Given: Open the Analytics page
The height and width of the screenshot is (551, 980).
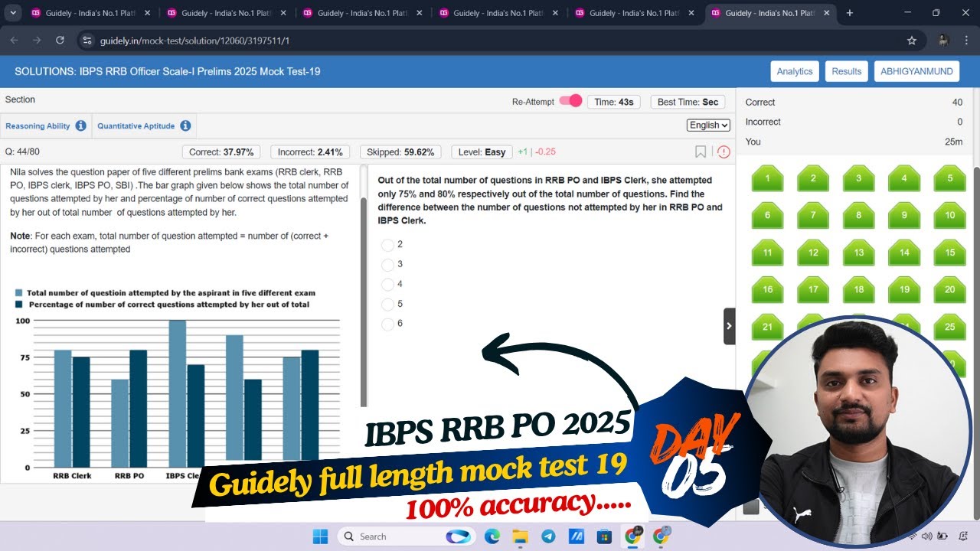Looking at the screenshot, I should (795, 71).
